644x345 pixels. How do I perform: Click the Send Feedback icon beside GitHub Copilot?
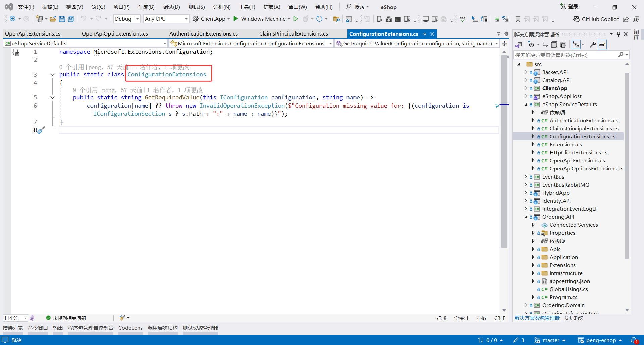click(626, 19)
